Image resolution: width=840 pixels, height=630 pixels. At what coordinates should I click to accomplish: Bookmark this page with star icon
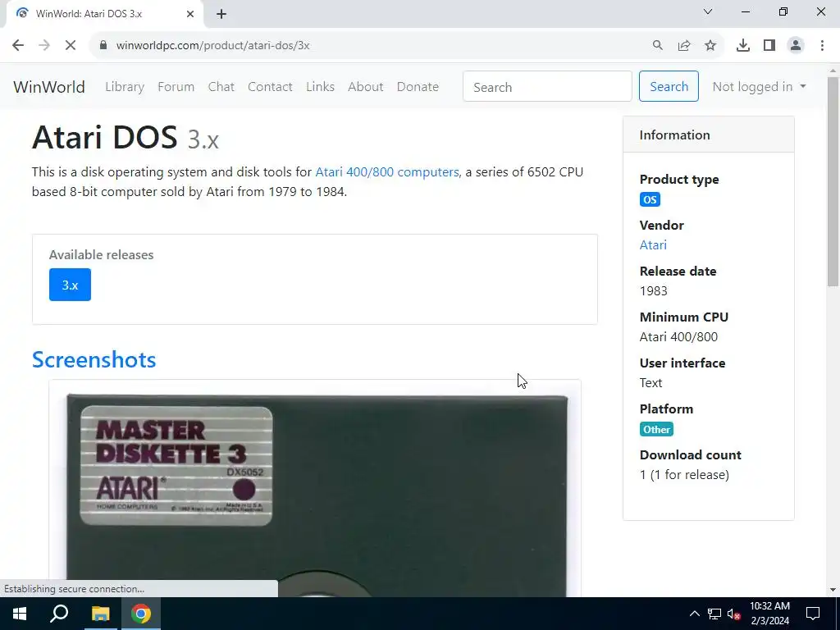[x=710, y=46]
